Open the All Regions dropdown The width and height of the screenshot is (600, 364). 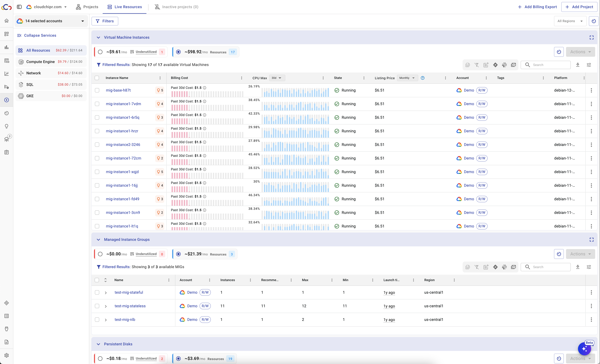(570, 21)
